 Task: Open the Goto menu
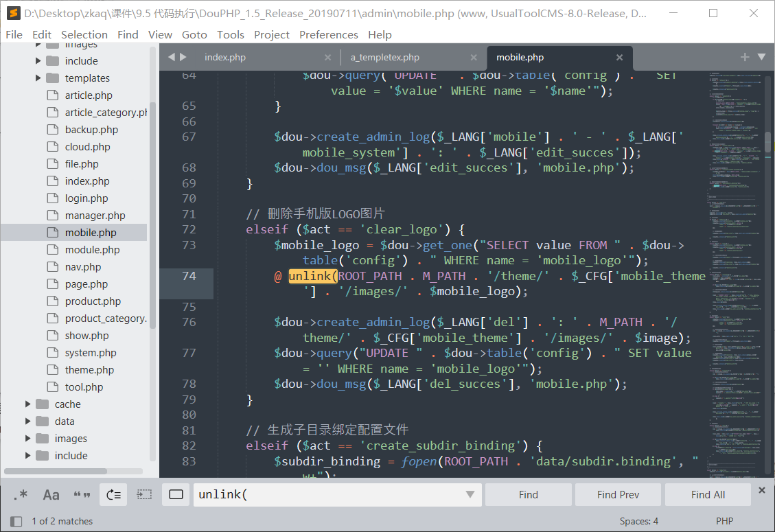pos(194,34)
